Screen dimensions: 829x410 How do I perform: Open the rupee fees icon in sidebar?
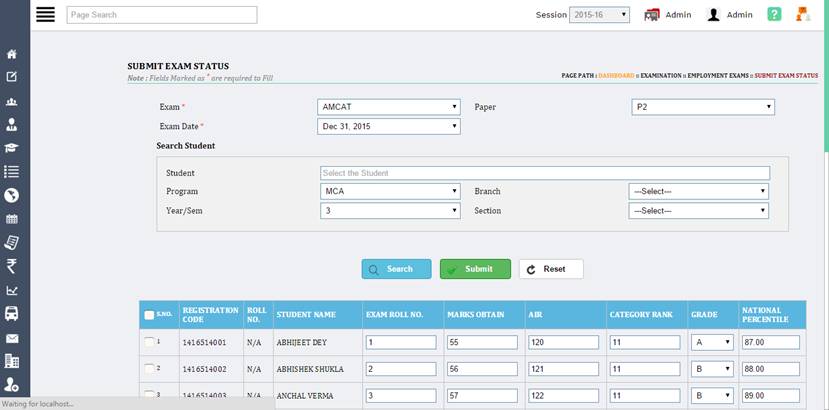coord(12,266)
